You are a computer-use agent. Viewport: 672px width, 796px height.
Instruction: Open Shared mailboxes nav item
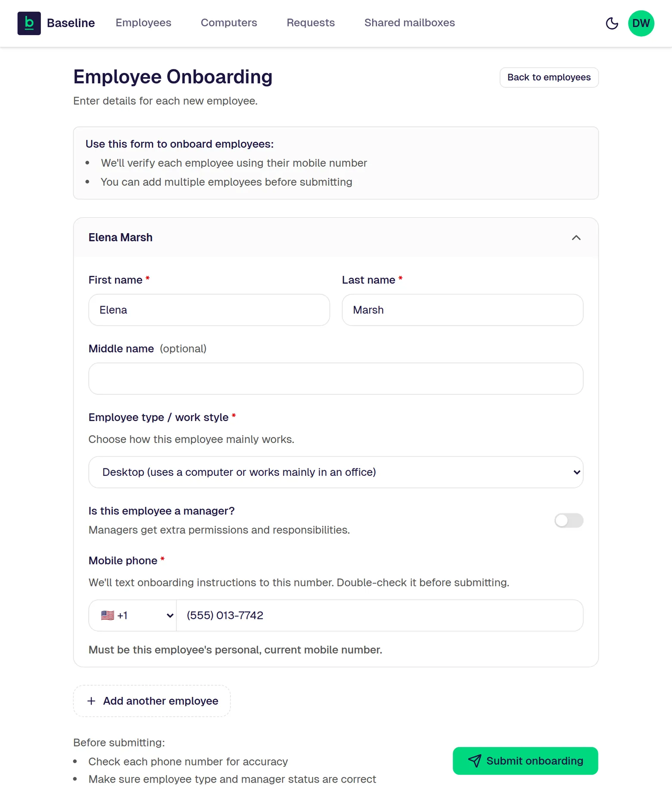click(x=410, y=23)
